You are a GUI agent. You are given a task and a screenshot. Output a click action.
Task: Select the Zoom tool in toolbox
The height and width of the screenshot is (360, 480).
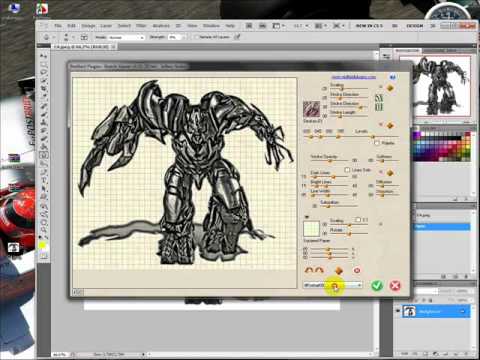click(43, 231)
